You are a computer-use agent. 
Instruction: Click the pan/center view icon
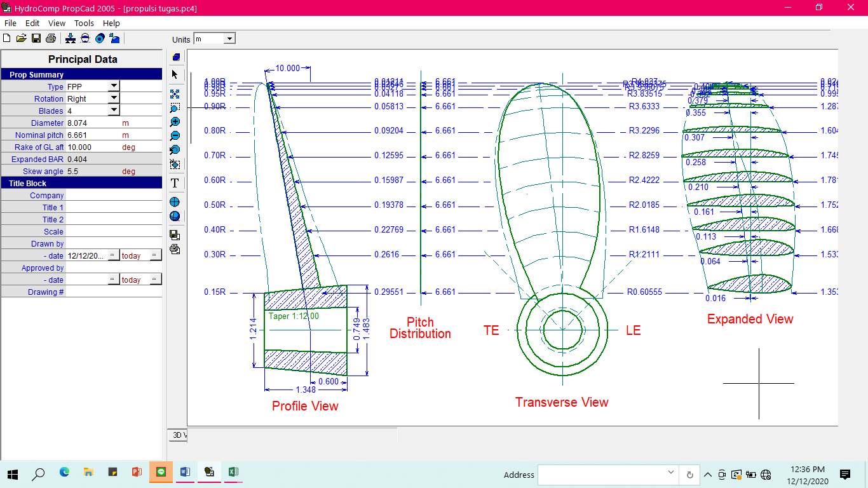point(175,165)
